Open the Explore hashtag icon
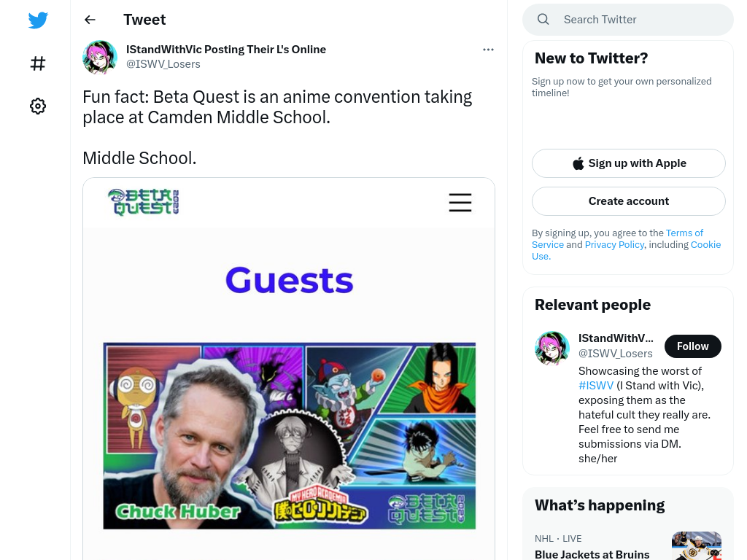 38,63
